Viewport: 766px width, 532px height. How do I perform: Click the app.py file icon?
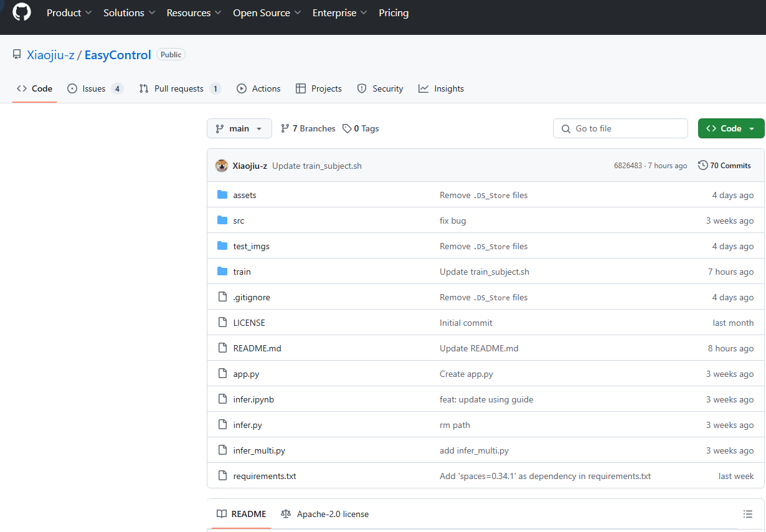[222, 374]
